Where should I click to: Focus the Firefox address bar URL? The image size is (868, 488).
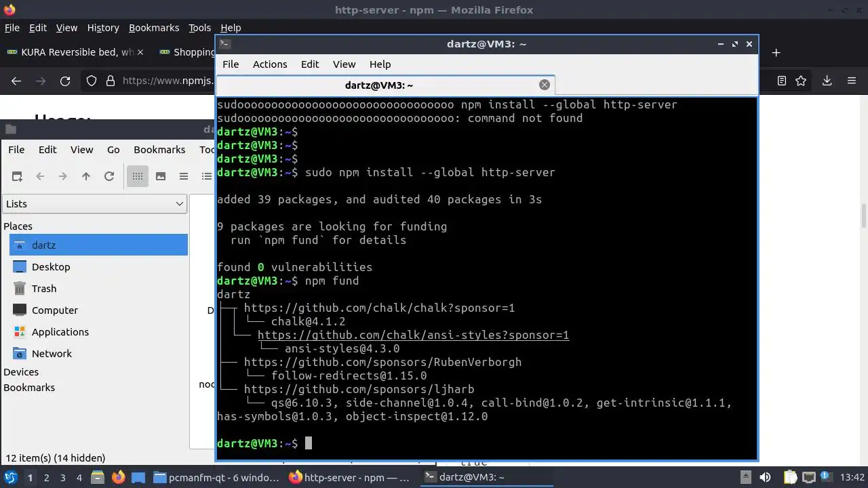(168, 81)
